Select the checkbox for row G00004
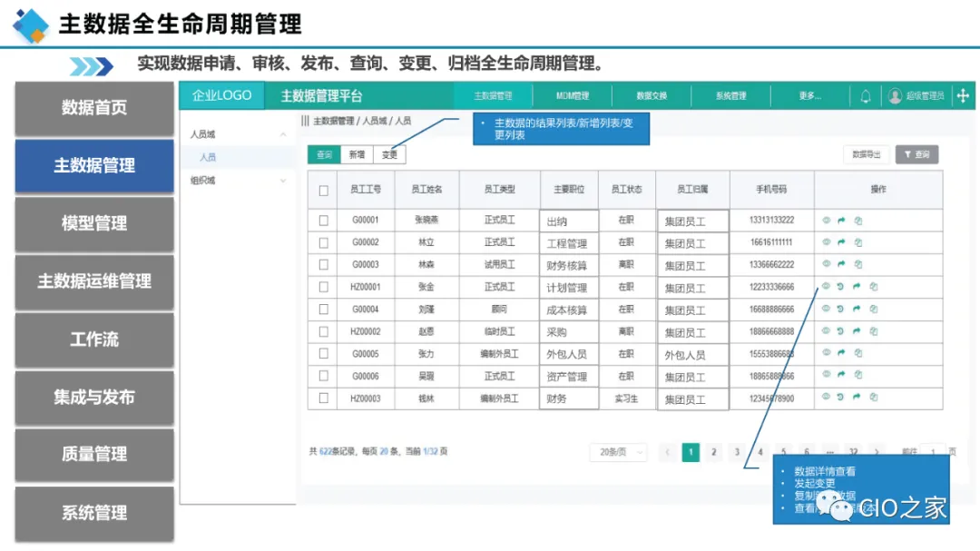980x551 pixels. pos(324,309)
